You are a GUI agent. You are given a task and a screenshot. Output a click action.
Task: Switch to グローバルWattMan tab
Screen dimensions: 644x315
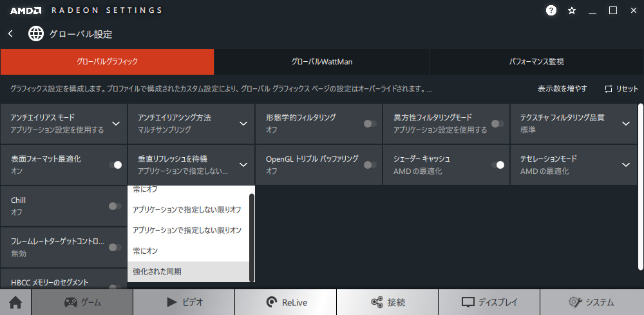(x=322, y=62)
